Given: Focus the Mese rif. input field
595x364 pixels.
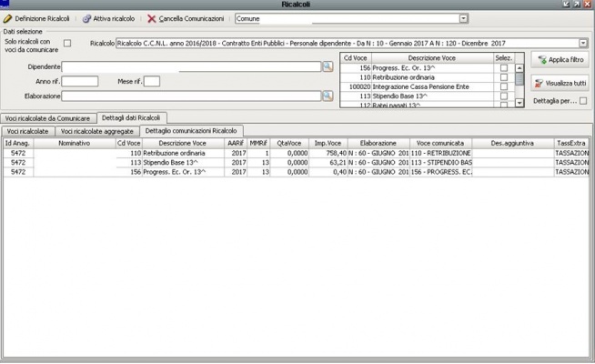Looking at the screenshot, I should point(152,81).
